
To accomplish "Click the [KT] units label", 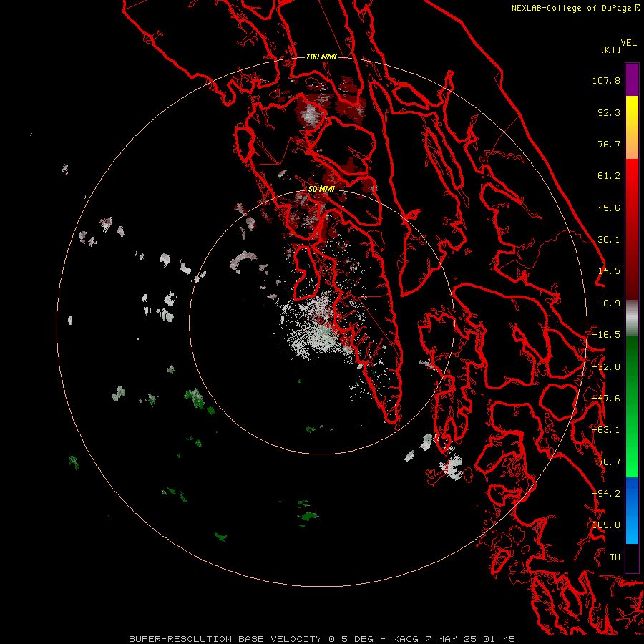I will [x=611, y=49].
